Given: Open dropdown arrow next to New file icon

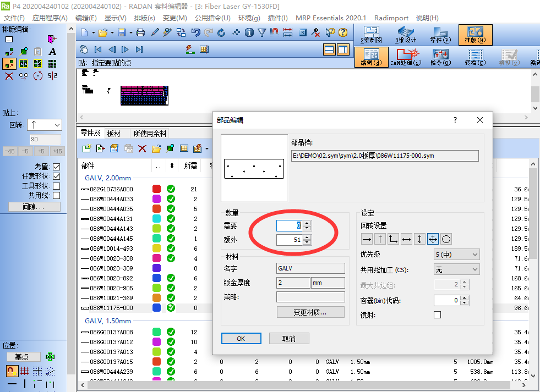Looking at the screenshot, I should pyautogui.click(x=94, y=32).
